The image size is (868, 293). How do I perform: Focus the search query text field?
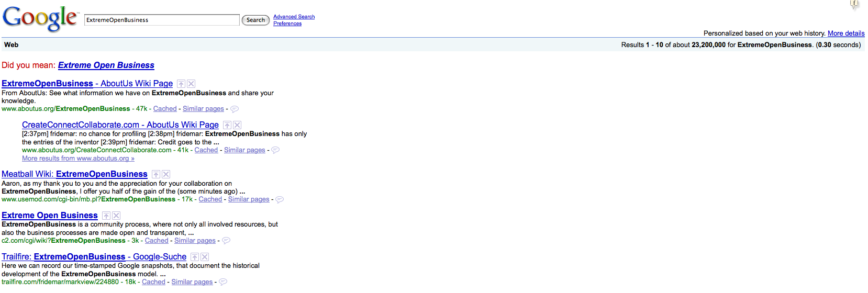(161, 20)
